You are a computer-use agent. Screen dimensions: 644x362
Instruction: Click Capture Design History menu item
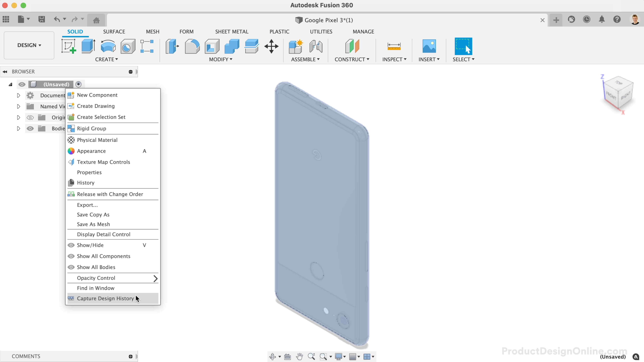pos(105,298)
